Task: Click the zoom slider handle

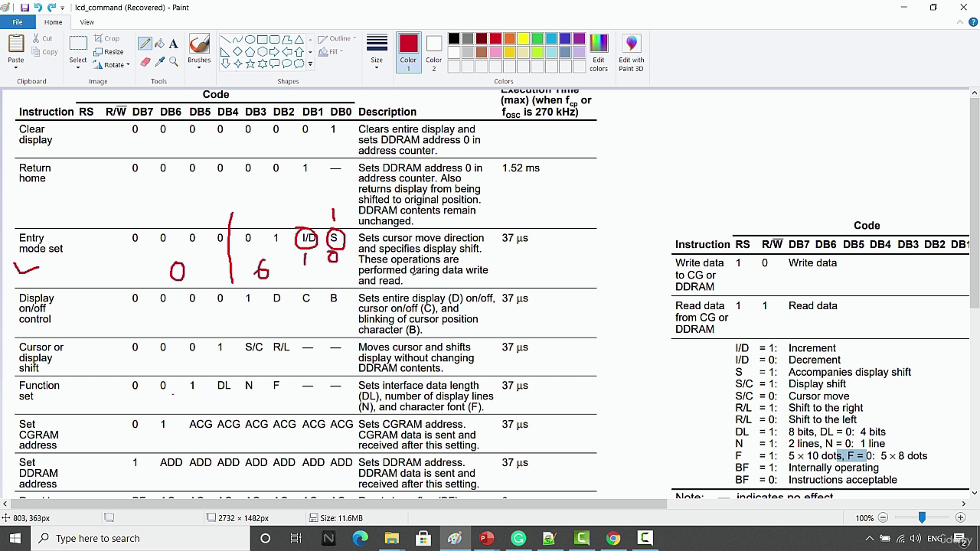Action: 922,518
